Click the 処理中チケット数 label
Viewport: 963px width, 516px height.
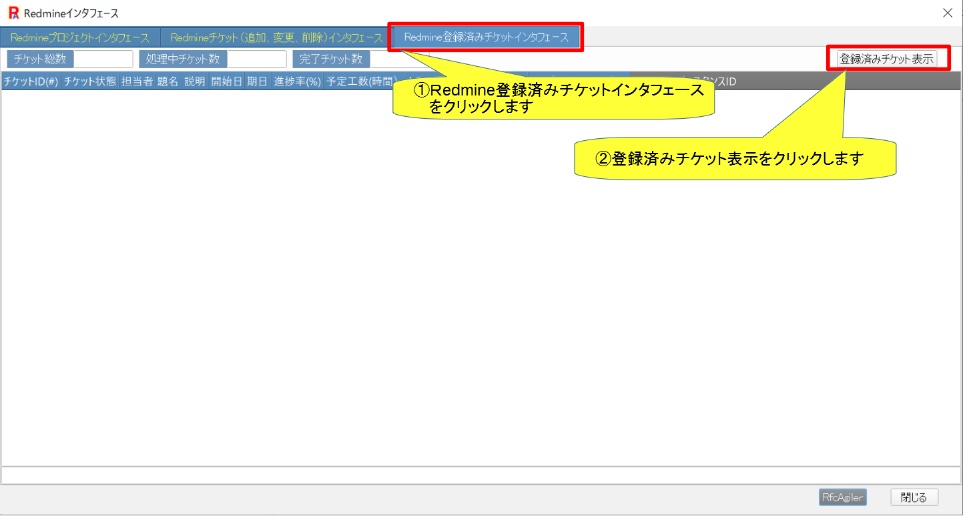183,59
